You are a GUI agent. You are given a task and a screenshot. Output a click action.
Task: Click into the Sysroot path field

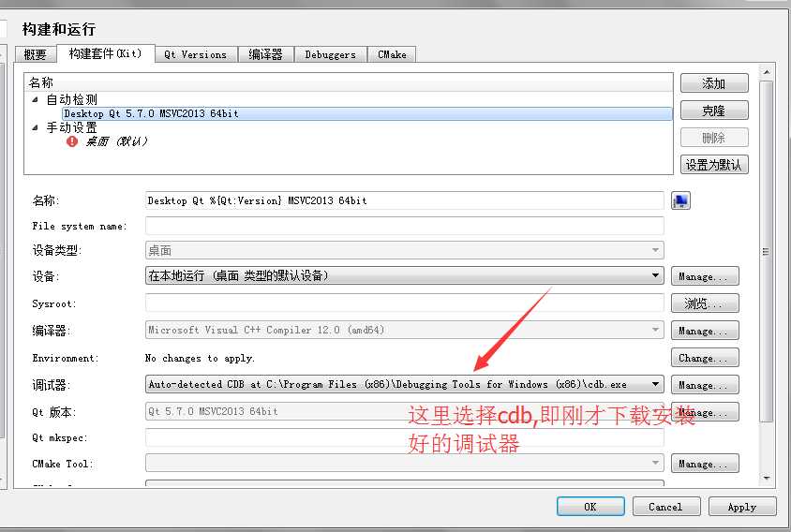[x=405, y=303]
